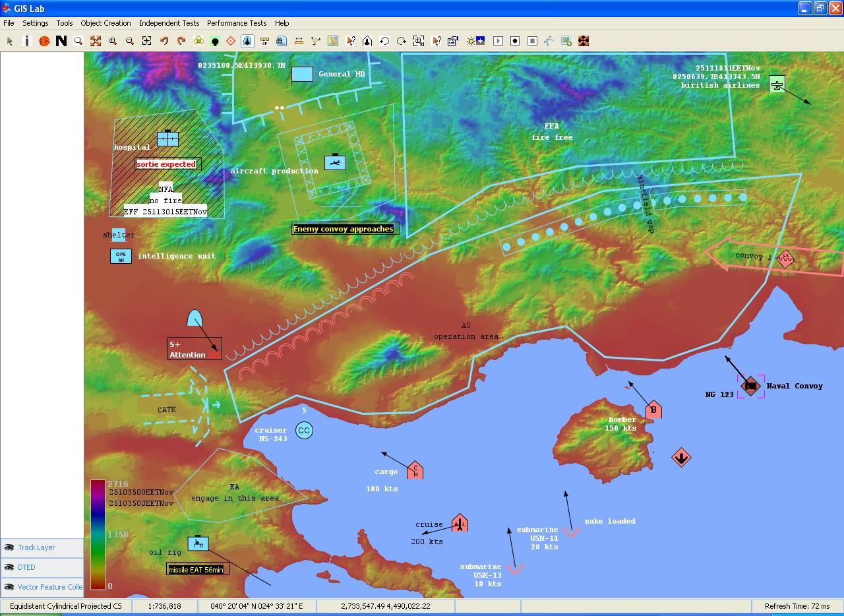Open the Help menu
Image resolution: width=844 pixels, height=616 pixels.
[x=282, y=23]
